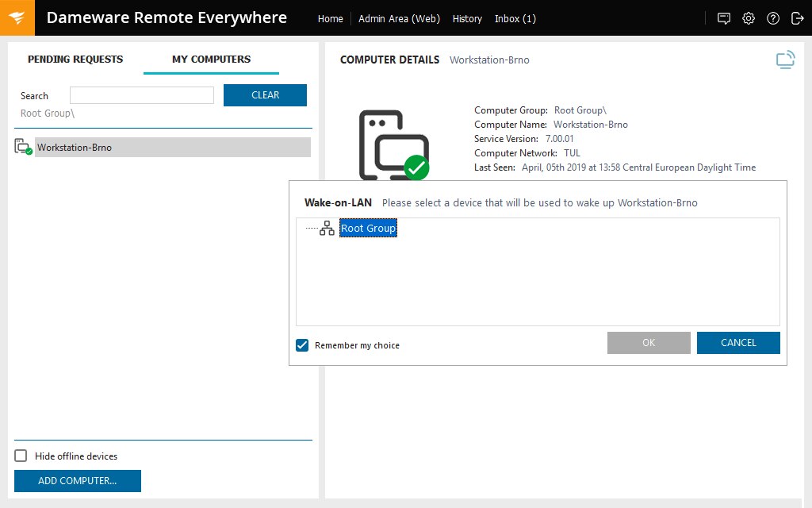
Task: Cancel the Wake-on-LAN dialog
Action: click(738, 342)
